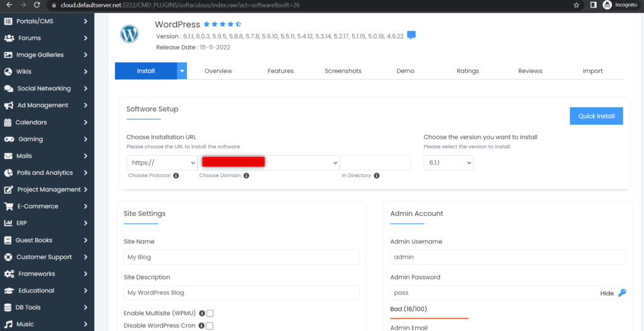
Task: Click the Enable Multisite info icon
Action: pyautogui.click(x=202, y=313)
